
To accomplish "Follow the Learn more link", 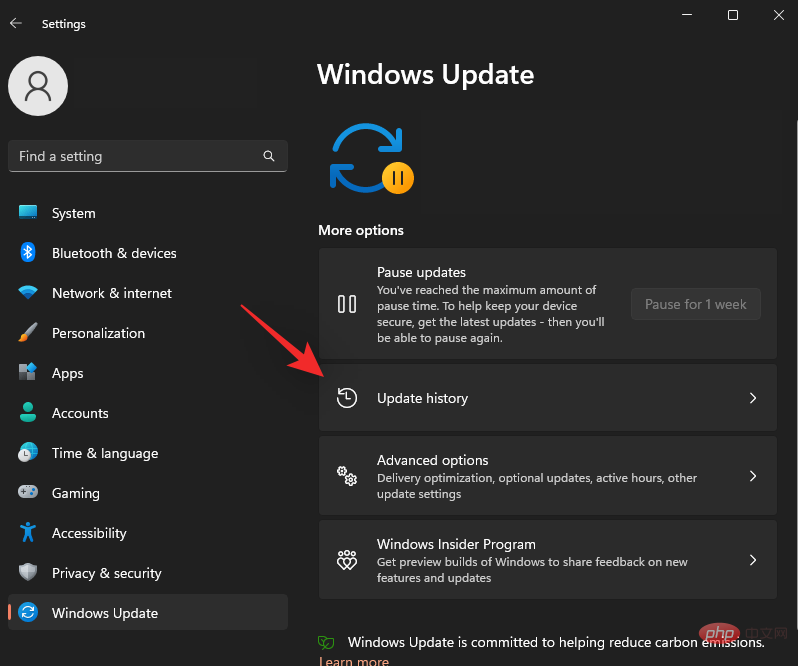I will click(354, 661).
